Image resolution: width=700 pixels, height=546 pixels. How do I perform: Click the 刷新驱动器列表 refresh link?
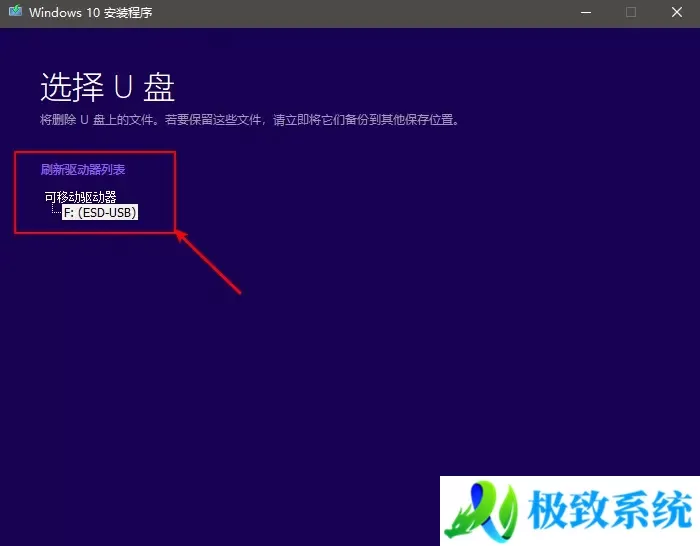coord(83,170)
